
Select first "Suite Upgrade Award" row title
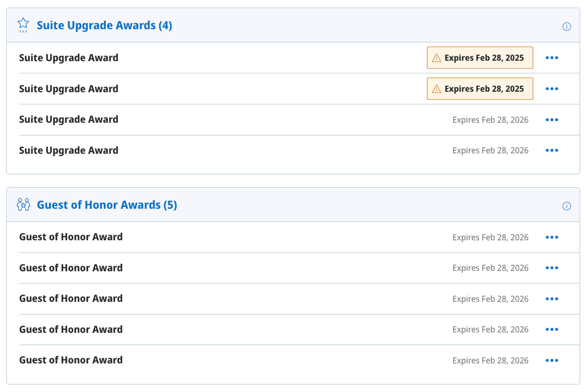click(x=69, y=58)
